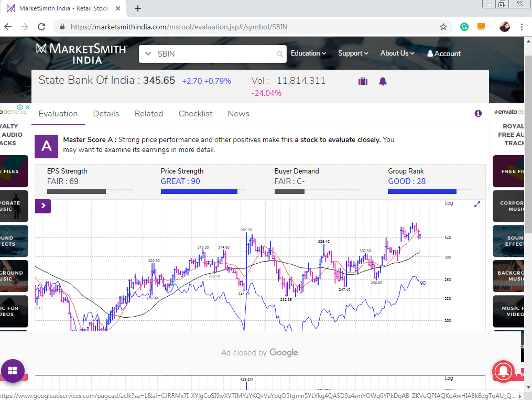Click the -24.04% volume change
This screenshot has width=532, height=400.
coord(266,93)
